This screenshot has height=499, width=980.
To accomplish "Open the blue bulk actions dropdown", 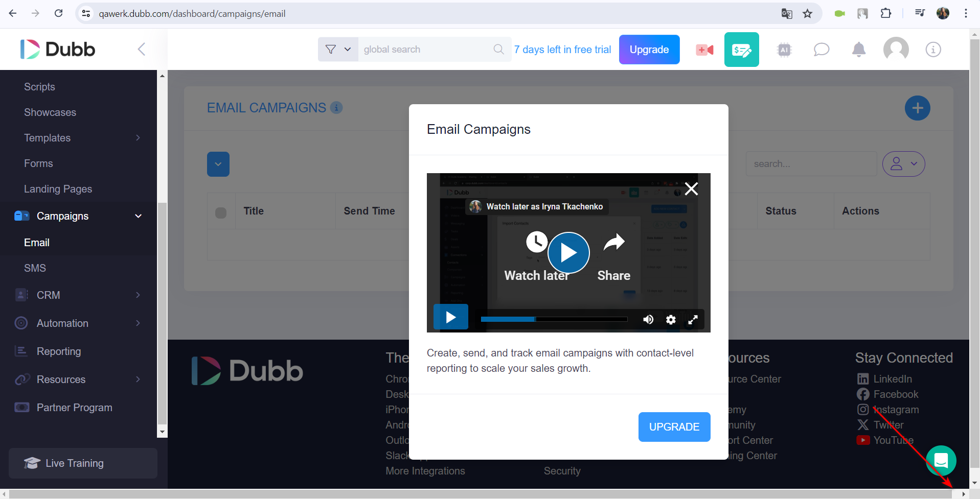I will (218, 164).
